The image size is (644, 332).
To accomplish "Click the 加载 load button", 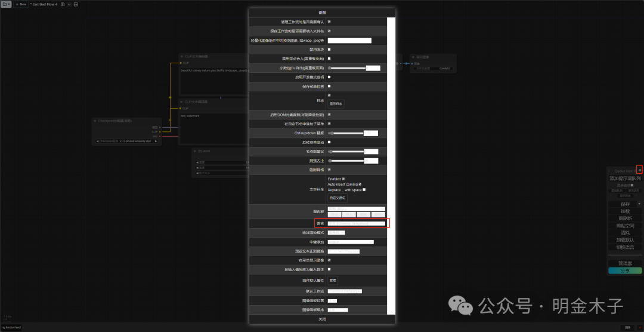I will click(625, 211).
